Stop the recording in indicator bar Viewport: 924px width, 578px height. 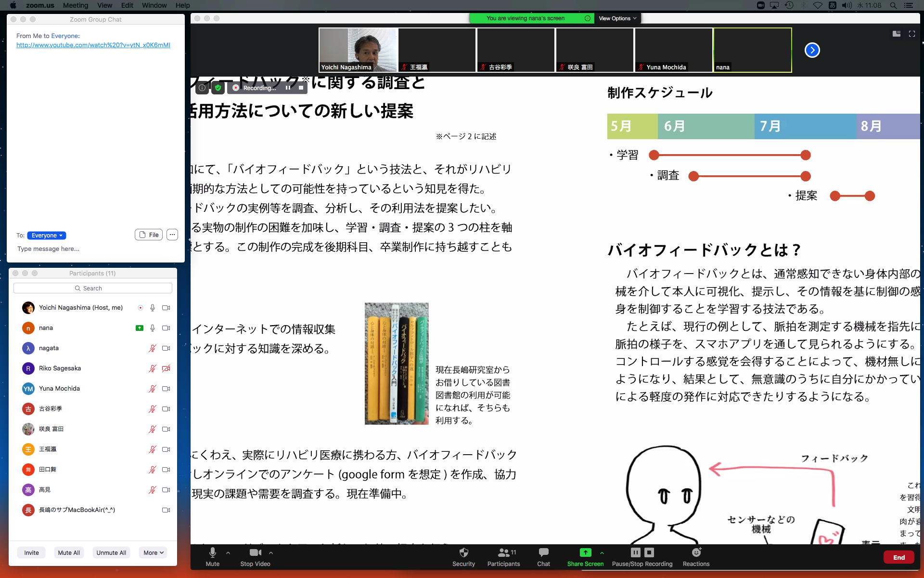click(301, 88)
